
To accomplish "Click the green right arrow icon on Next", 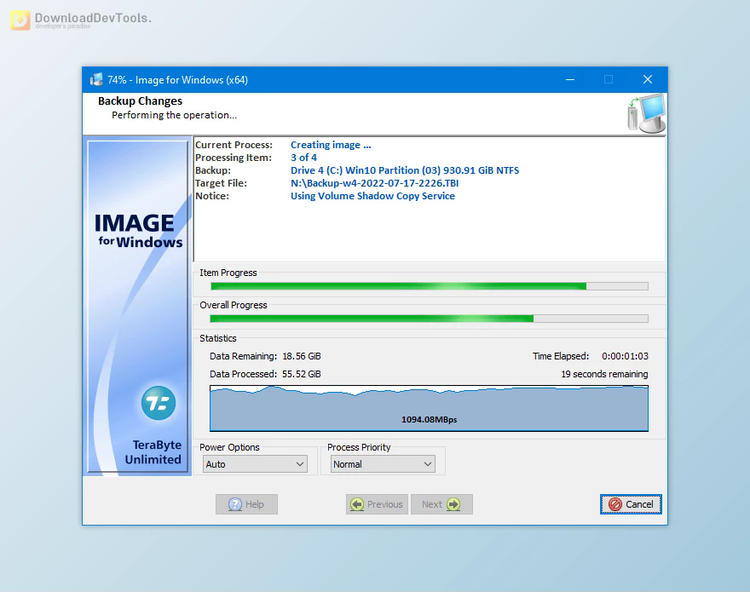I will click(x=453, y=504).
